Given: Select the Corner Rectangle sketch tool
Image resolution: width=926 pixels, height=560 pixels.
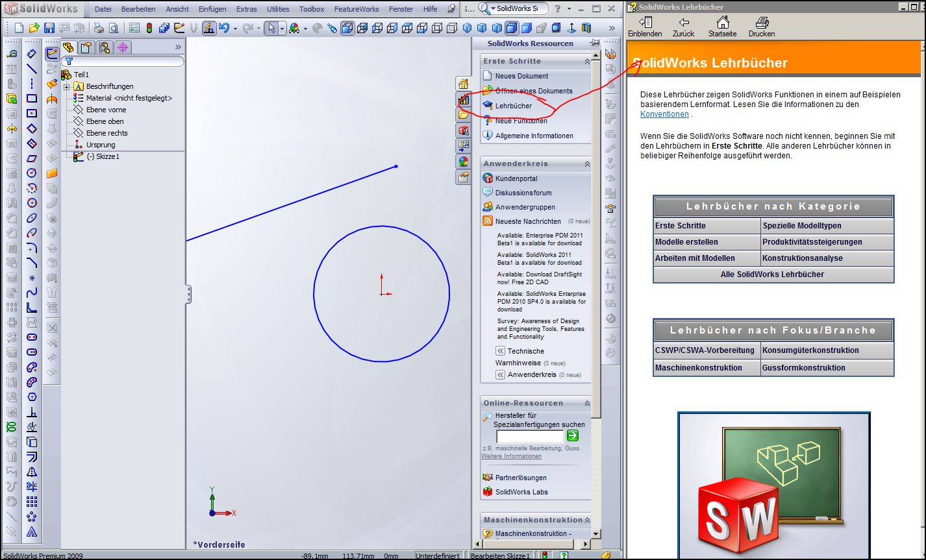Looking at the screenshot, I should click(x=32, y=99).
